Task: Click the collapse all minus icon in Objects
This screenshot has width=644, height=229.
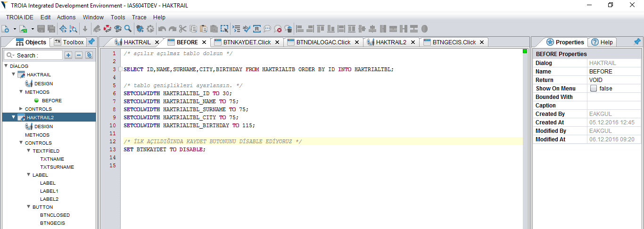Action: pyautogui.click(x=79, y=55)
